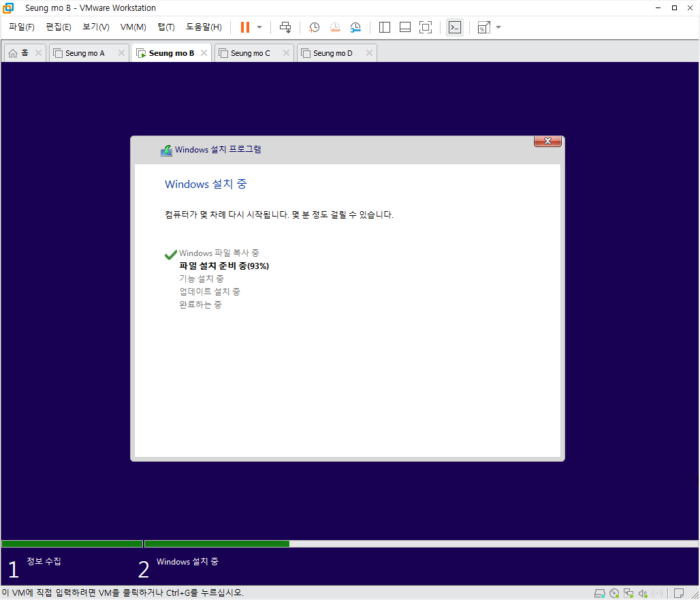Open the snapshot manager

(355, 28)
